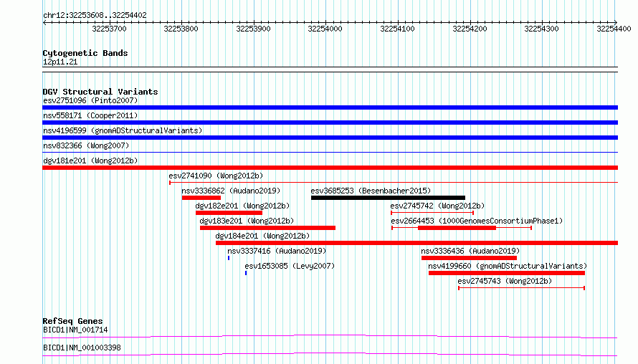Click the nsv4196599 gnomADStructuralVariants blue bar
The image size is (638, 364).
tap(330, 138)
